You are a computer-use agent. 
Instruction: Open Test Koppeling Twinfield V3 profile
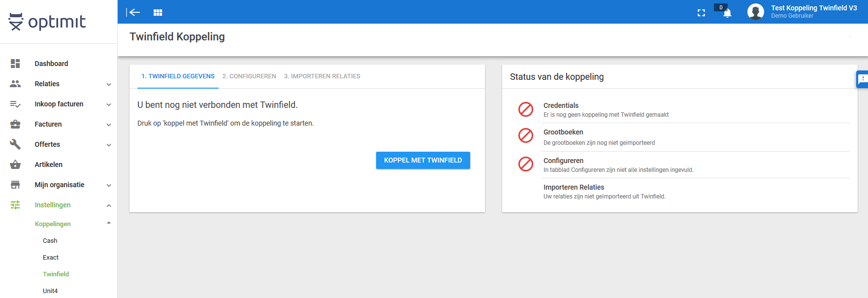[814, 8]
